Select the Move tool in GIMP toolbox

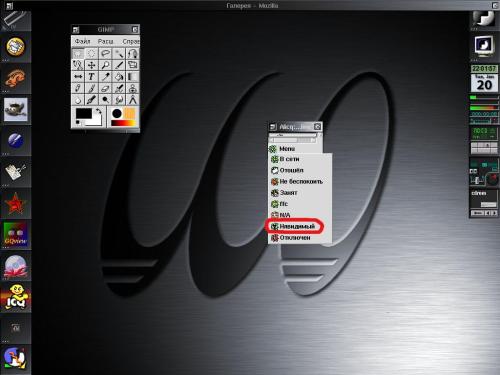click(x=91, y=65)
